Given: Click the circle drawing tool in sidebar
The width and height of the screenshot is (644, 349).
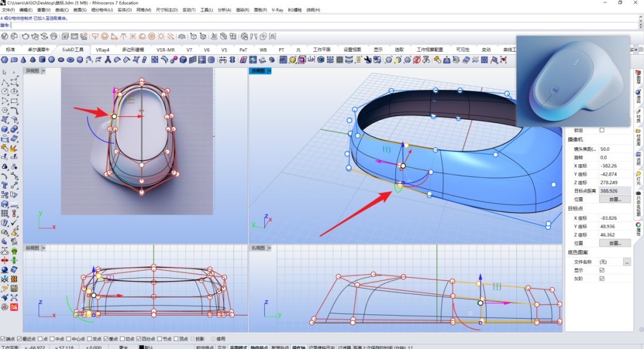Looking at the screenshot, I should tap(5, 92).
